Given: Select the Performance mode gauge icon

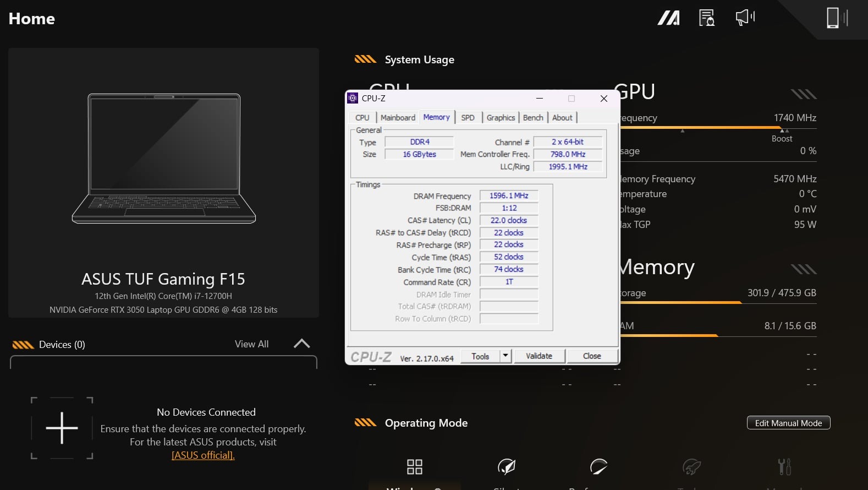Looking at the screenshot, I should pos(598,467).
